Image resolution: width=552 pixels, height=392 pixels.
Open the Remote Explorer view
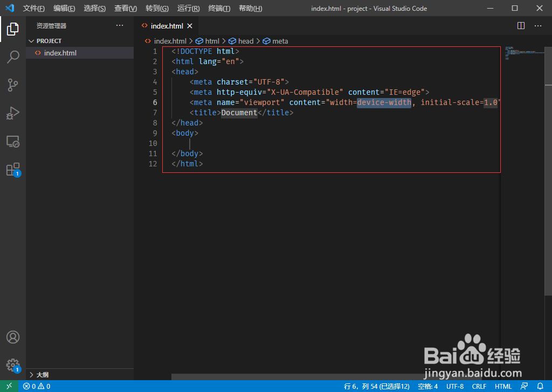[x=13, y=141]
